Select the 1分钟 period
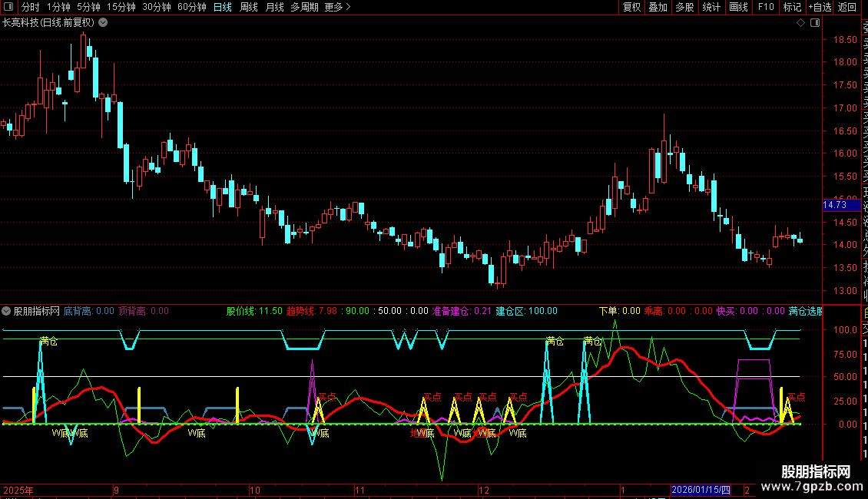The width and height of the screenshot is (868, 499). point(58,7)
